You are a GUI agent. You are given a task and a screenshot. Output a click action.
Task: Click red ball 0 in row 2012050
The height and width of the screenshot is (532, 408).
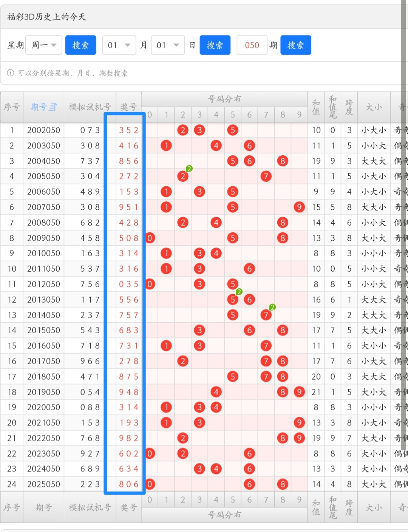pos(150,284)
